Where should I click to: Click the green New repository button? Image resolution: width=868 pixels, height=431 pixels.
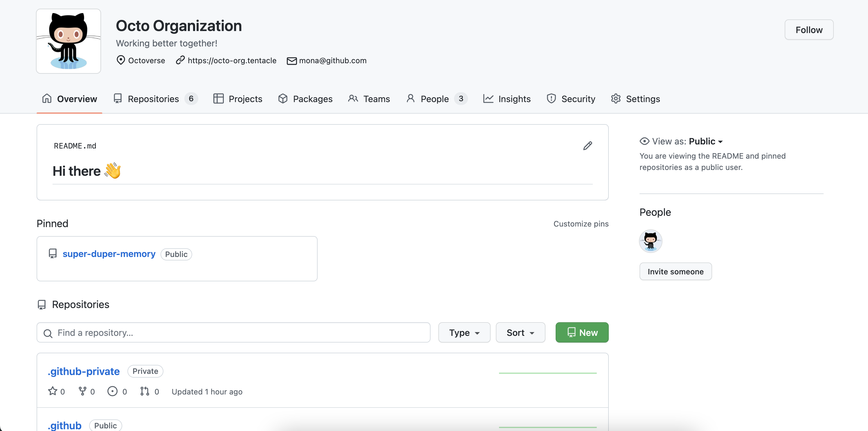point(582,332)
